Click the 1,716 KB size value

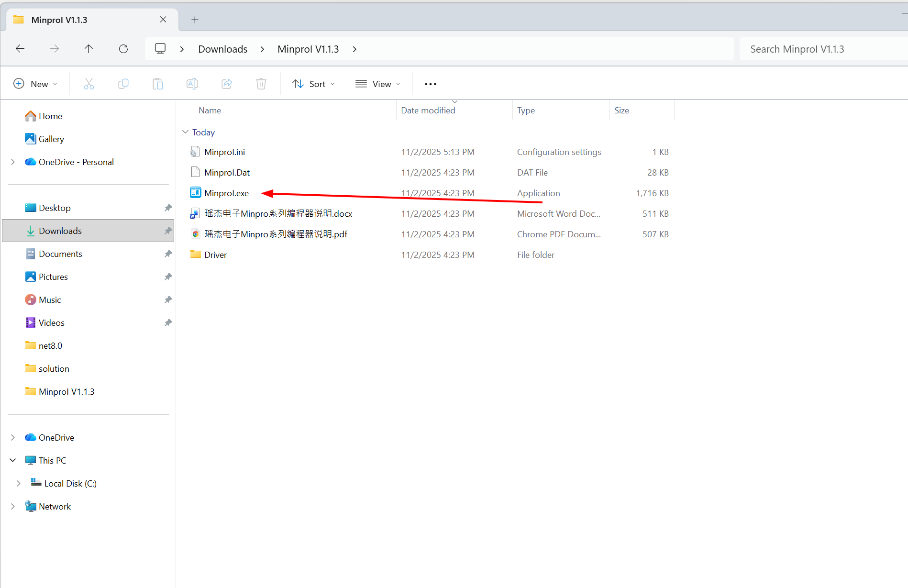pyautogui.click(x=652, y=193)
